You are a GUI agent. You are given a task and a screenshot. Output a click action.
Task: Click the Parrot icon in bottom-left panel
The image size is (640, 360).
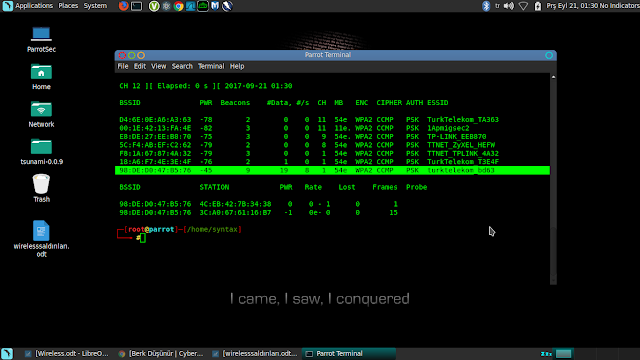click(x=7, y=353)
